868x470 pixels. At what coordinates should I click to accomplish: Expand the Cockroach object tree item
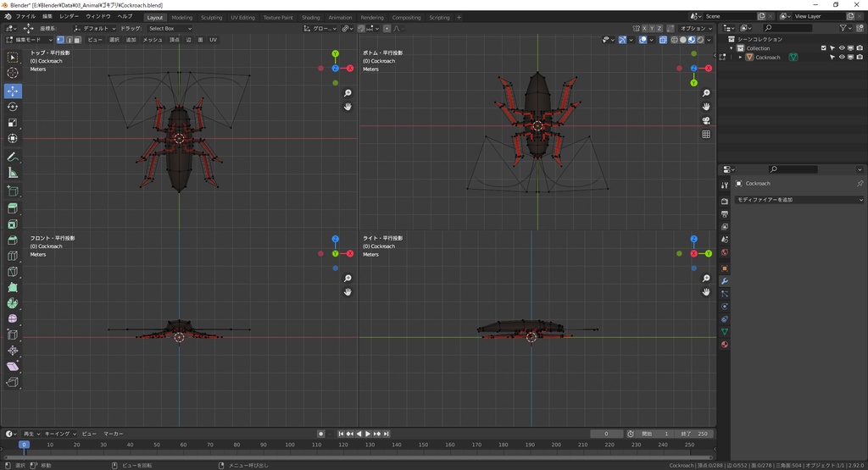(x=740, y=58)
